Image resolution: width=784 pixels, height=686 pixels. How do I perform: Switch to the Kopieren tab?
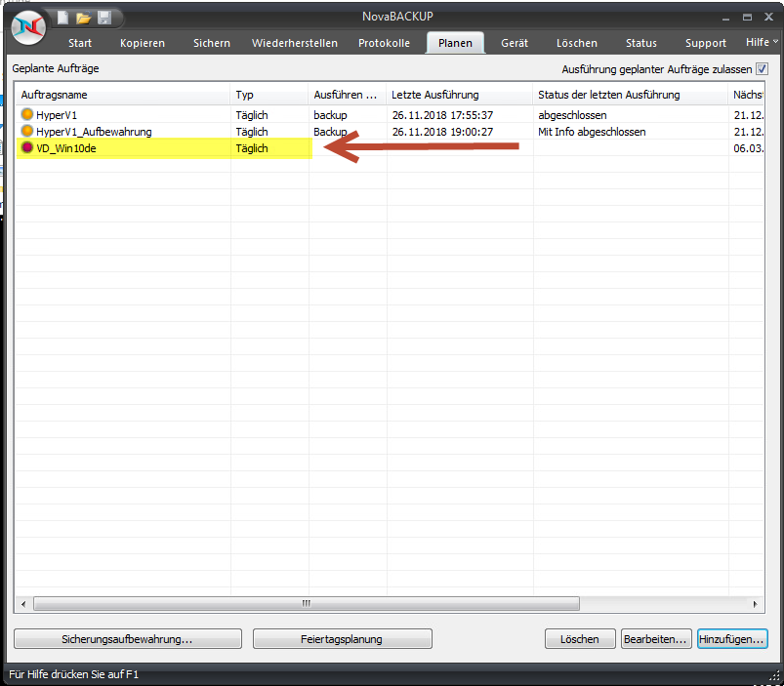point(143,43)
